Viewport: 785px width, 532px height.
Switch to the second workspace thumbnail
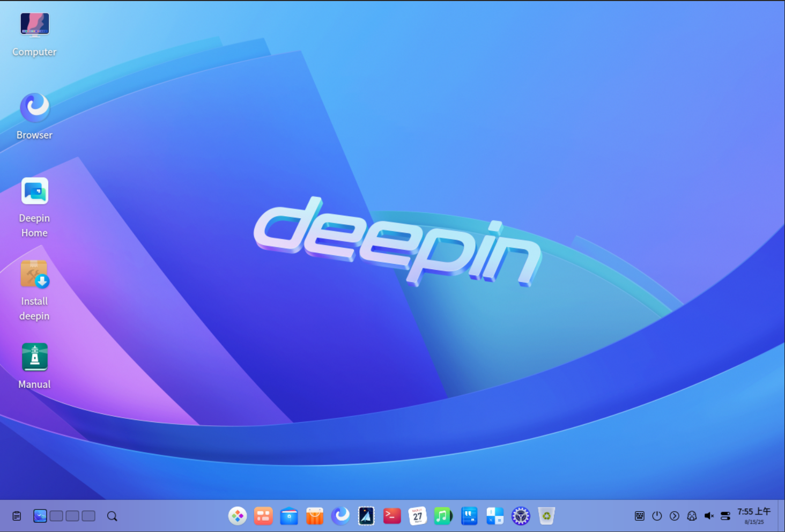click(x=56, y=516)
